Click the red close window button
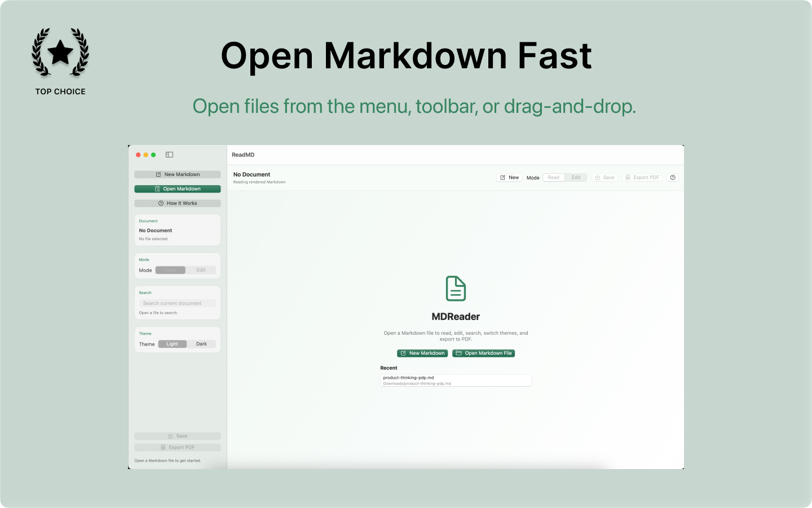812x508 pixels. coord(138,155)
